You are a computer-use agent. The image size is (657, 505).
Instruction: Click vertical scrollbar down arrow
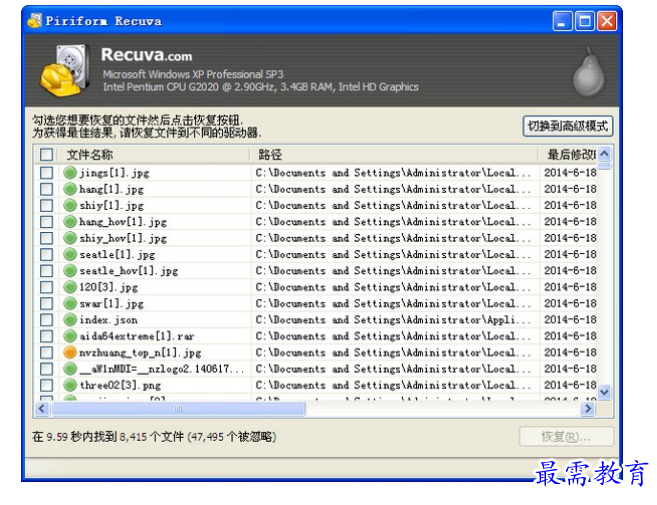coord(604,393)
